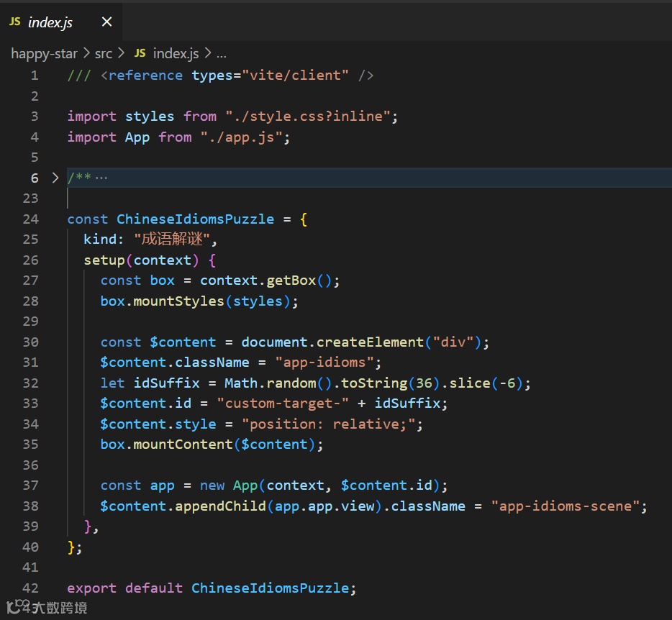Click the "./app.js" import path
The width and height of the screenshot is (672, 620).
point(241,137)
